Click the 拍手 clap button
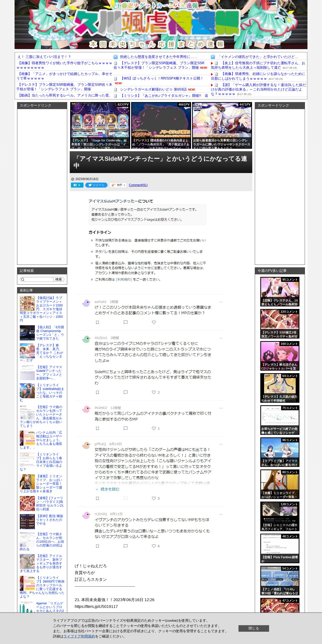322x644 pixels. [x=118, y=185]
